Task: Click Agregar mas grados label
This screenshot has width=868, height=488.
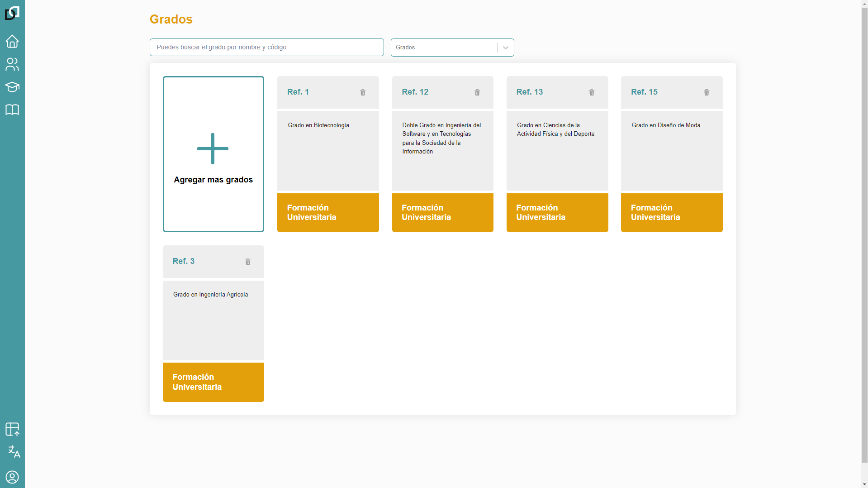Action: coord(213,180)
